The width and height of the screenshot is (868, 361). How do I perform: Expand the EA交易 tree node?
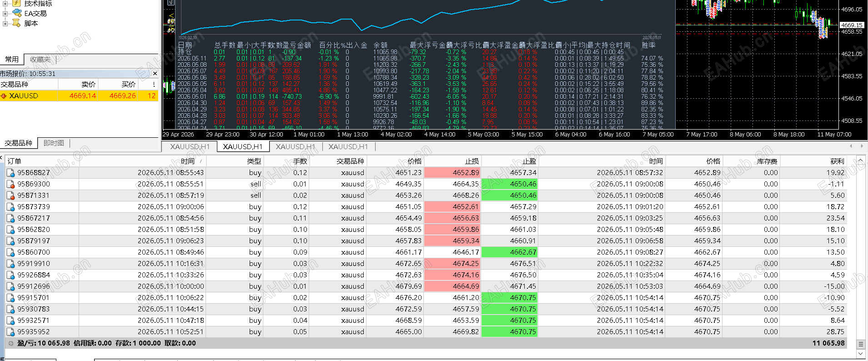[x=5, y=13]
